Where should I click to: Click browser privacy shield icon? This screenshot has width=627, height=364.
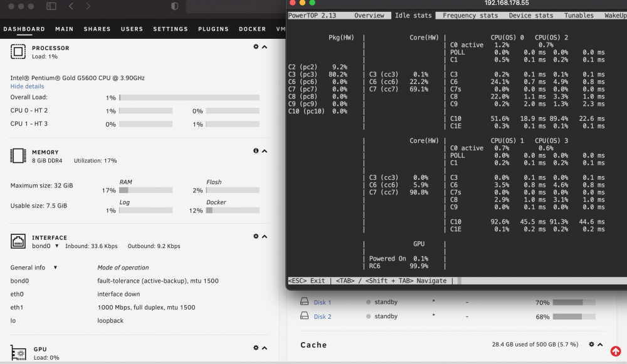(174, 6)
